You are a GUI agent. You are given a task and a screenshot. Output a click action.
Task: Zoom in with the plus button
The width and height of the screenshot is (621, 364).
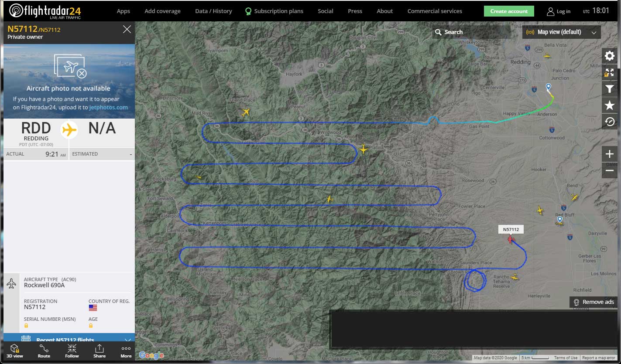point(610,154)
